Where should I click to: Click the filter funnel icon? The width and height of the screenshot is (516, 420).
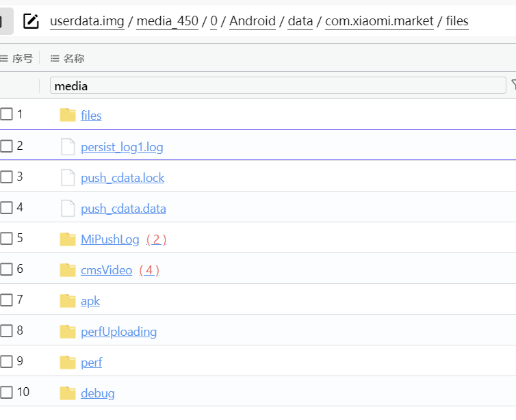click(x=514, y=85)
